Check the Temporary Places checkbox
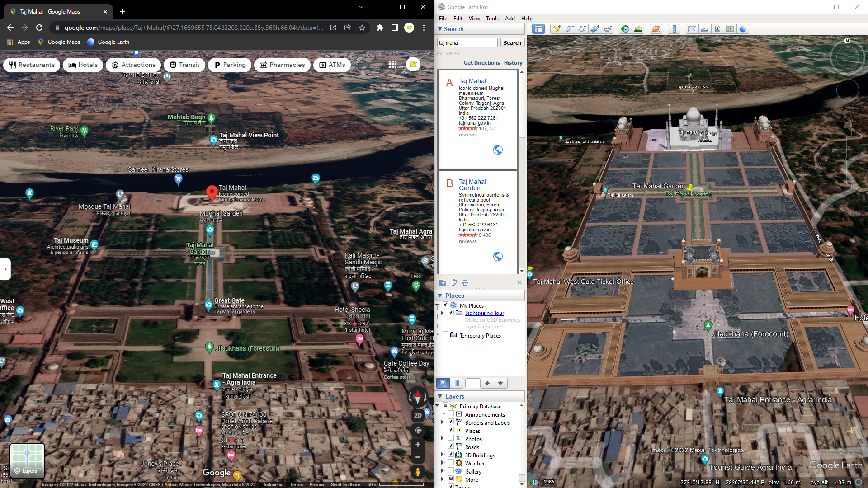The height and width of the screenshot is (488, 868). click(445, 335)
